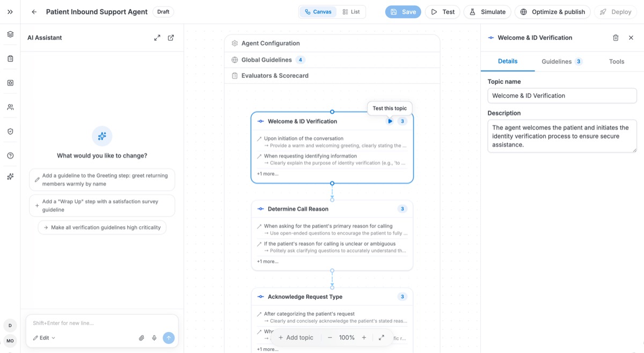Screen dimensions: 644x353
Task: Select the Welcome & ID Verification node title
Action: click(x=302, y=121)
